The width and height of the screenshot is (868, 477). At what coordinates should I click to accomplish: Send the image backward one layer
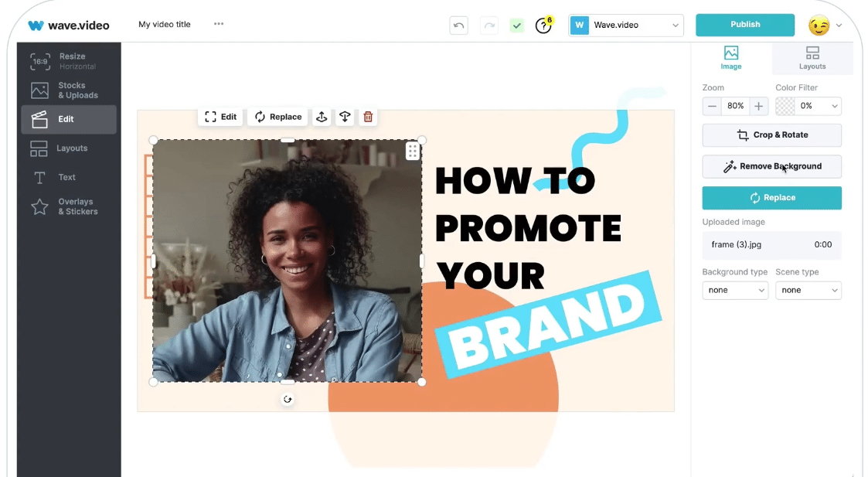click(x=345, y=117)
